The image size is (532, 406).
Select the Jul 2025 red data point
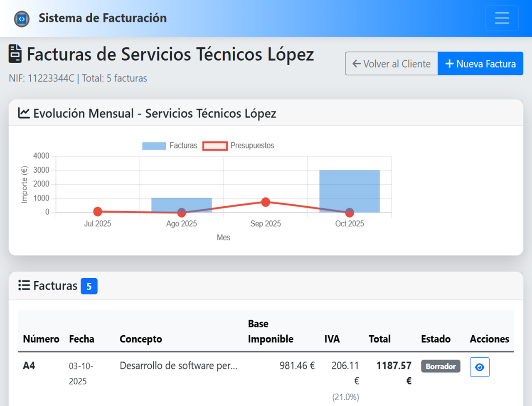point(98,212)
